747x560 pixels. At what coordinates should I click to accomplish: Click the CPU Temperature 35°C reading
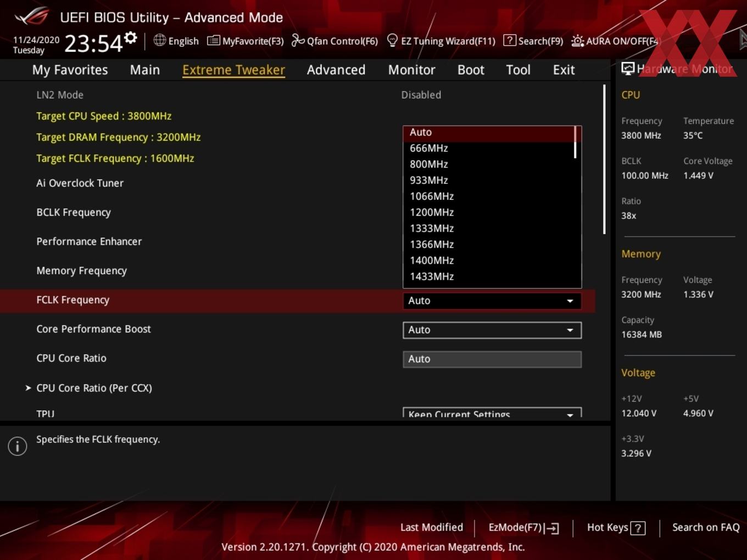click(x=693, y=136)
